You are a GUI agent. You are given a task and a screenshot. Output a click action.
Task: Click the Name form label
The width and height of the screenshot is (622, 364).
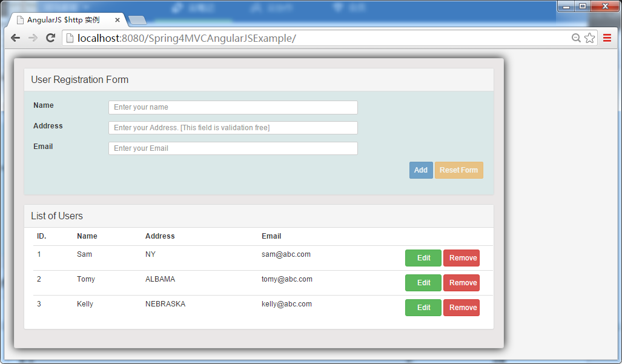click(43, 105)
